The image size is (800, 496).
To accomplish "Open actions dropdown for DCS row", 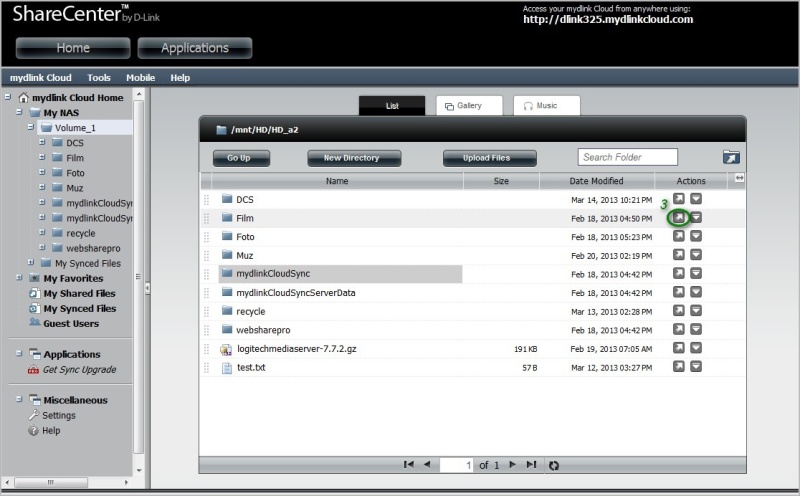I will point(696,199).
